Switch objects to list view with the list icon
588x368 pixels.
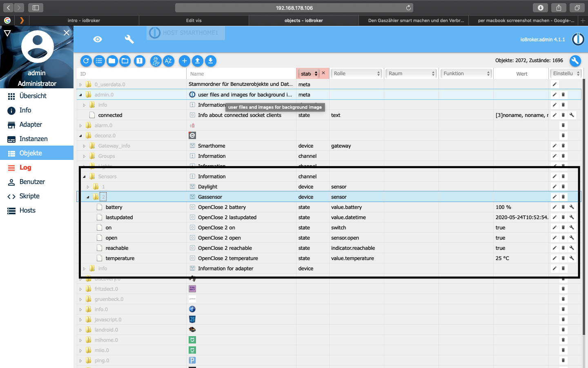click(x=99, y=61)
